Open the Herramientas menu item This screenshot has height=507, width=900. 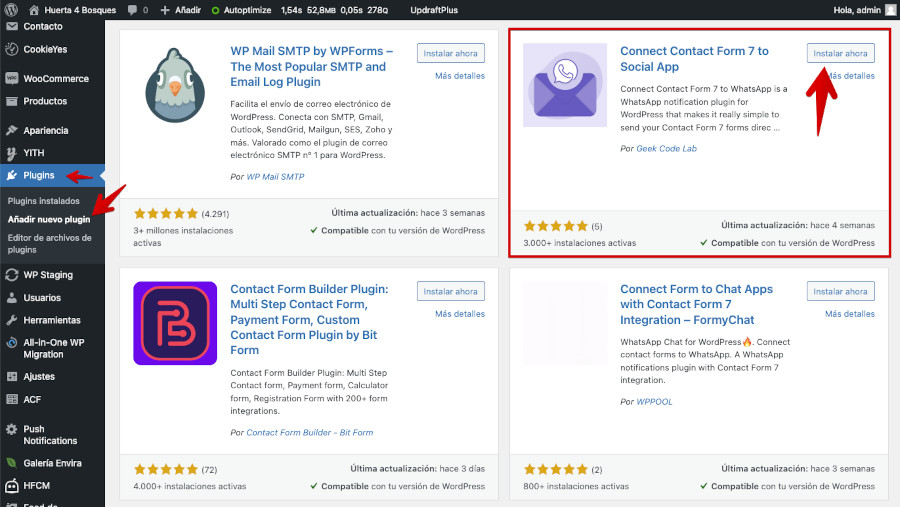tap(52, 320)
